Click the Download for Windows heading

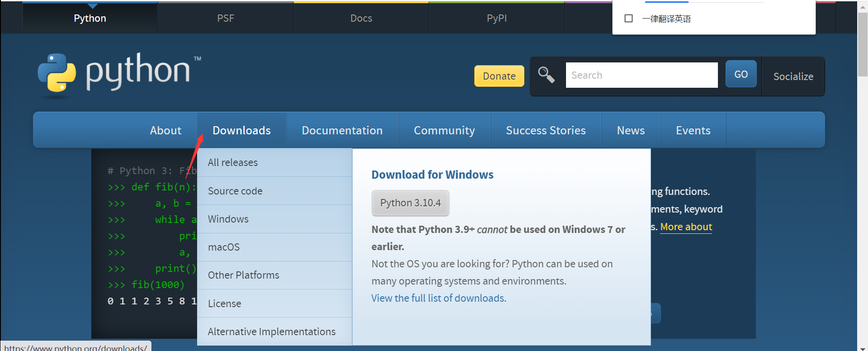click(x=432, y=175)
